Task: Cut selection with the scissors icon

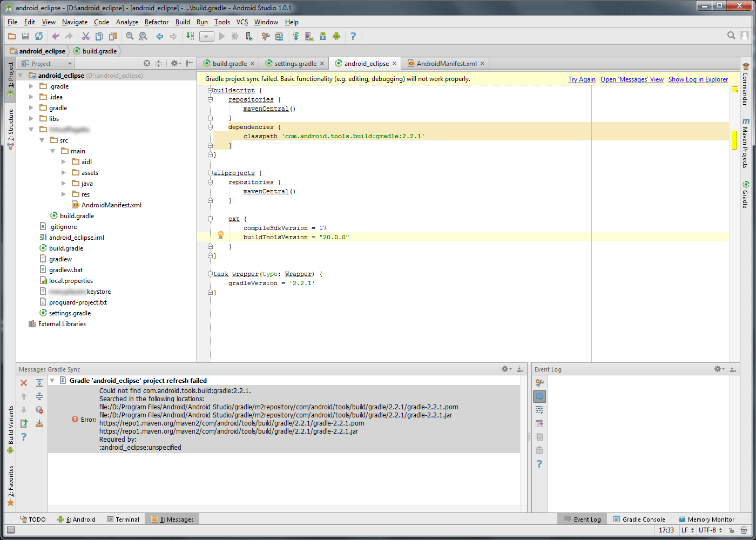Action: [x=86, y=36]
